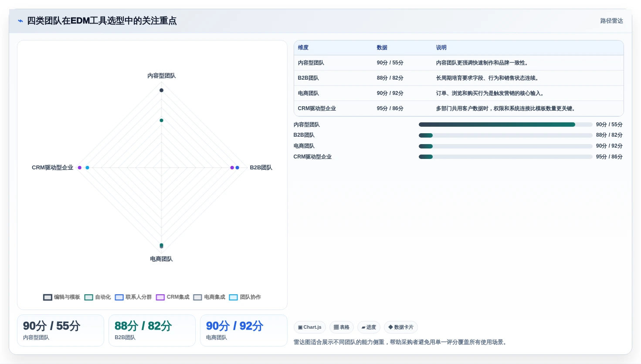Open the 内容型团队 90分 / 55分 card
Screen dimensions: 641x364
61,330
